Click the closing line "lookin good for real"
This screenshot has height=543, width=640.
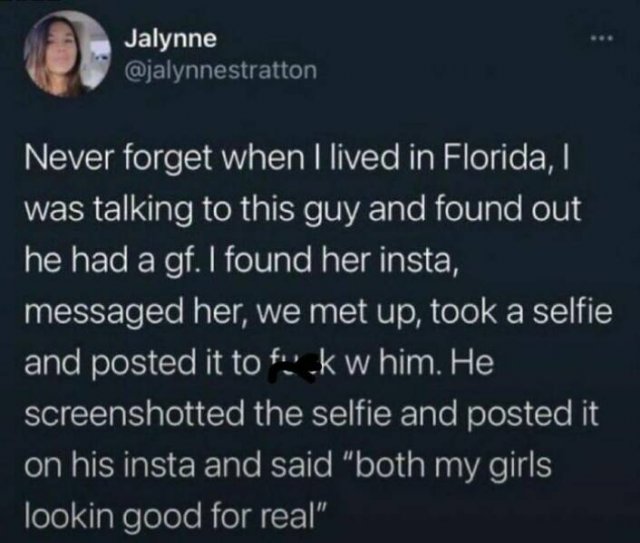click(176, 518)
